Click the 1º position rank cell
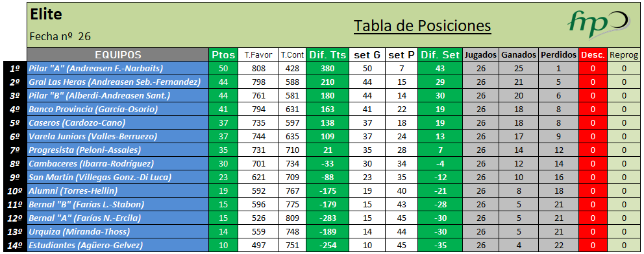Viewport: 644px width, 254px height. (x=15, y=69)
